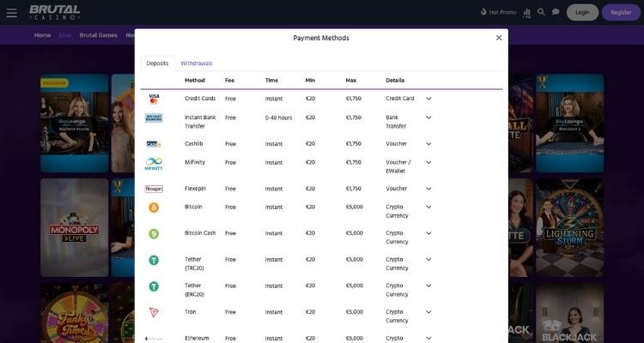Expand Cashlib row details
This screenshot has width=644, height=343.
(428, 143)
